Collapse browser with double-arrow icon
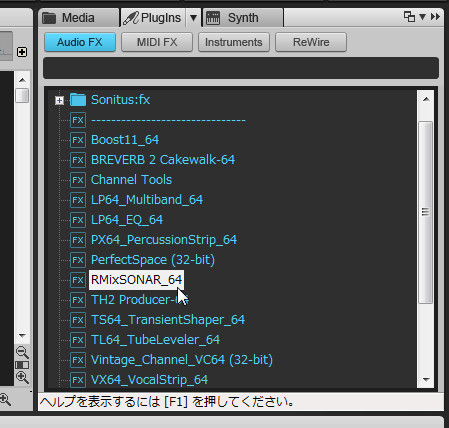This screenshot has width=449, height=428. tap(435, 17)
